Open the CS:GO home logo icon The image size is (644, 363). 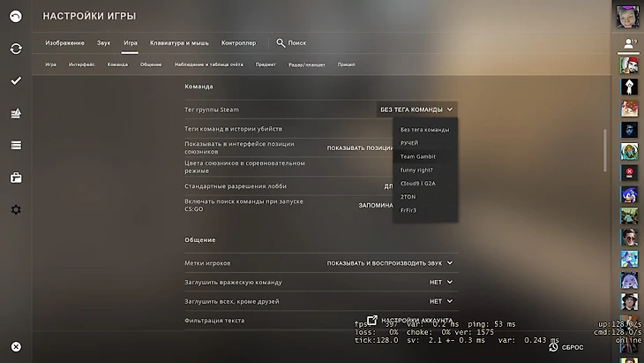point(16,17)
